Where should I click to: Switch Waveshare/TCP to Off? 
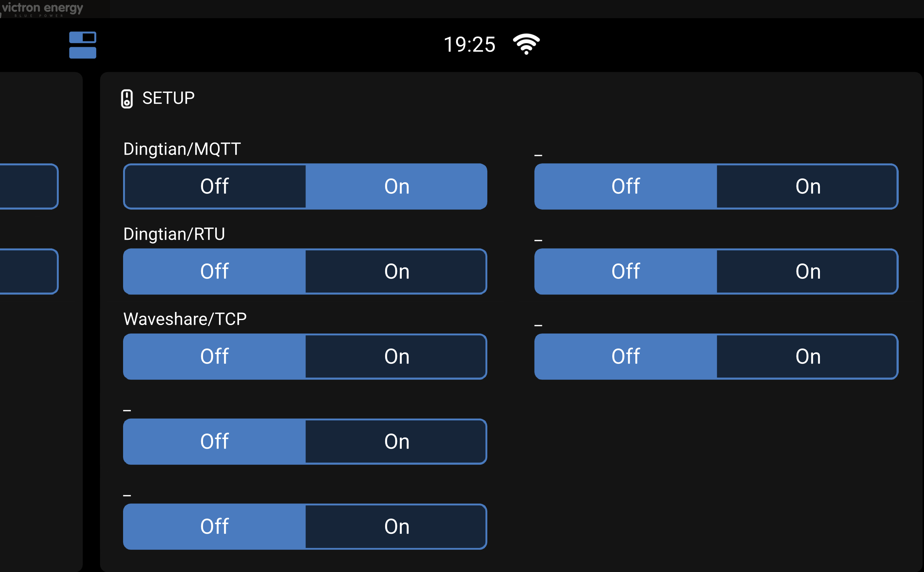click(x=214, y=357)
